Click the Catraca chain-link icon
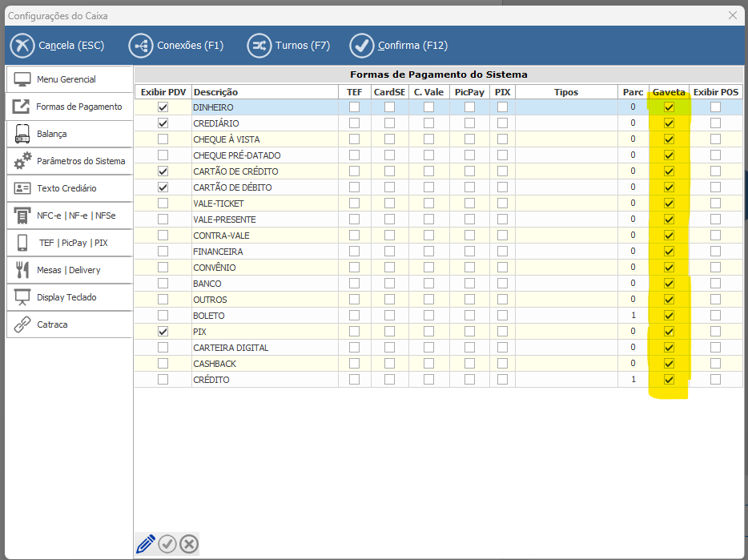The width and height of the screenshot is (748, 560). [22, 324]
